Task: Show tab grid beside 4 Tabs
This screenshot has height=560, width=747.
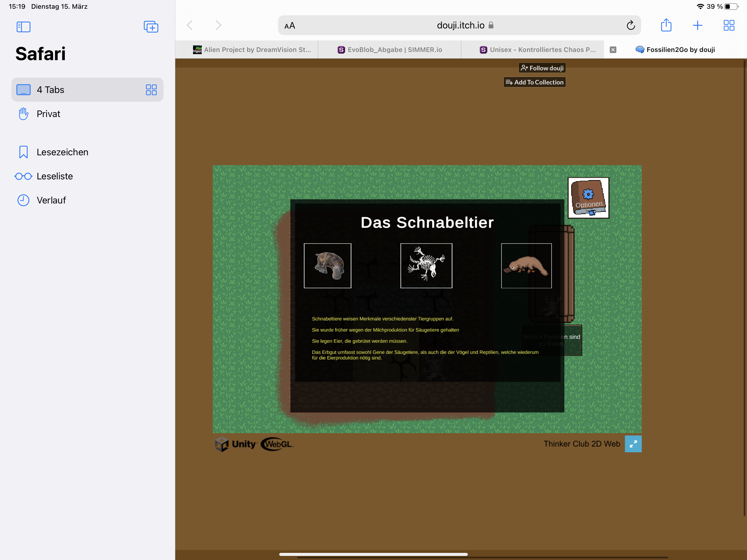Action: click(151, 90)
